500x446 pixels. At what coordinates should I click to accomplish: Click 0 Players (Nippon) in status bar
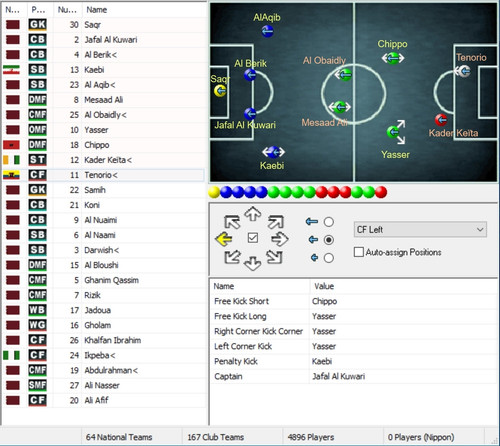tap(421, 437)
